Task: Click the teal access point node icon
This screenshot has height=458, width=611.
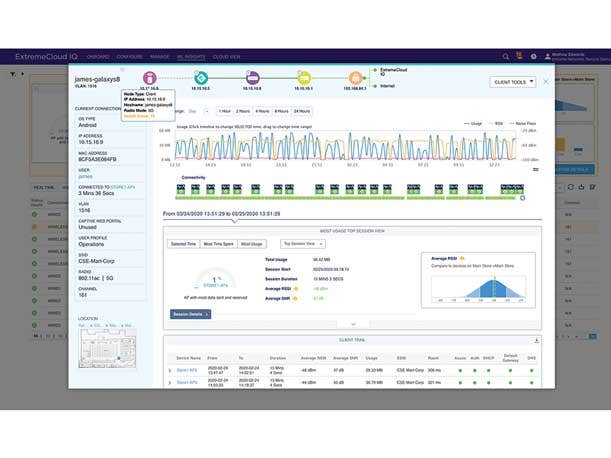Action: point(201,78)
